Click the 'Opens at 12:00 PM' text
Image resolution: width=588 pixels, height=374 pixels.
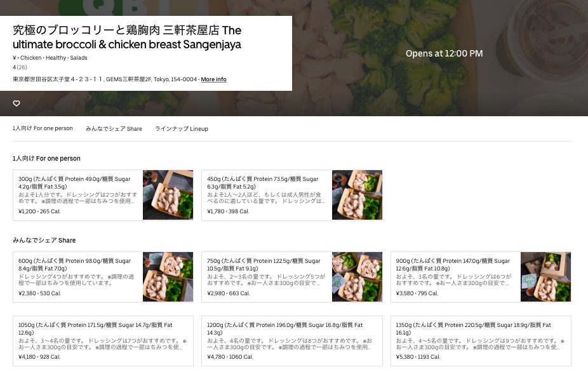click(444, 53)
